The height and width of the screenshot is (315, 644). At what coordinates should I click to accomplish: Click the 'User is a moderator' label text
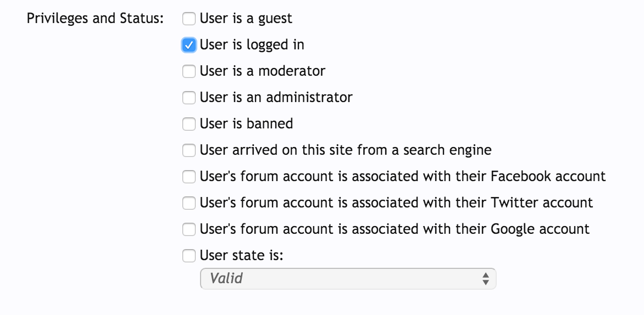click(262, 71)
